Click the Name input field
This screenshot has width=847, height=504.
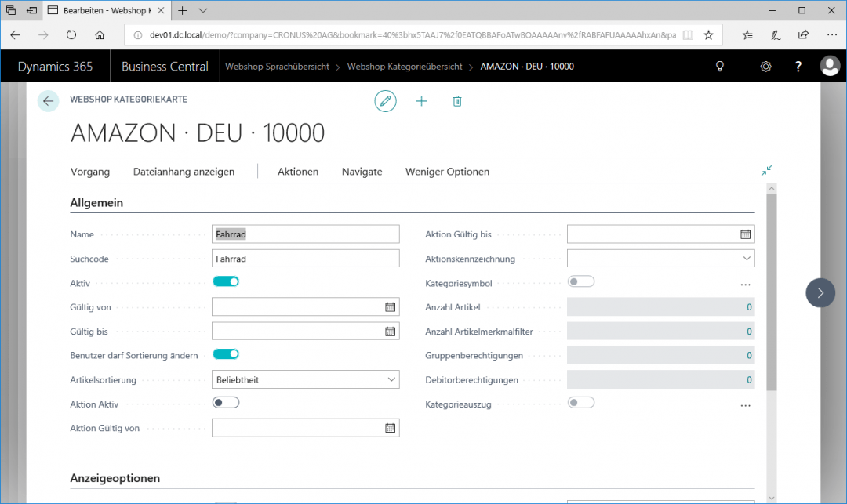click(306, 234)
